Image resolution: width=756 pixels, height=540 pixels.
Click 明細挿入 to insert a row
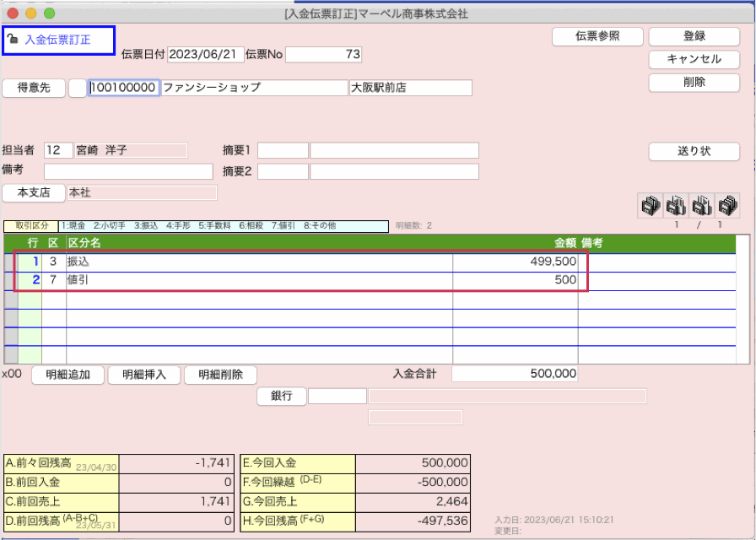coord(144,375)
